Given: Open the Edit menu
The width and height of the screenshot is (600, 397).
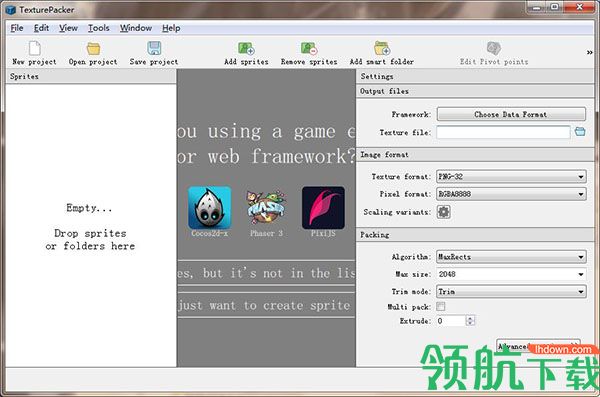Looking at the screenshot, I should [41, 28].
